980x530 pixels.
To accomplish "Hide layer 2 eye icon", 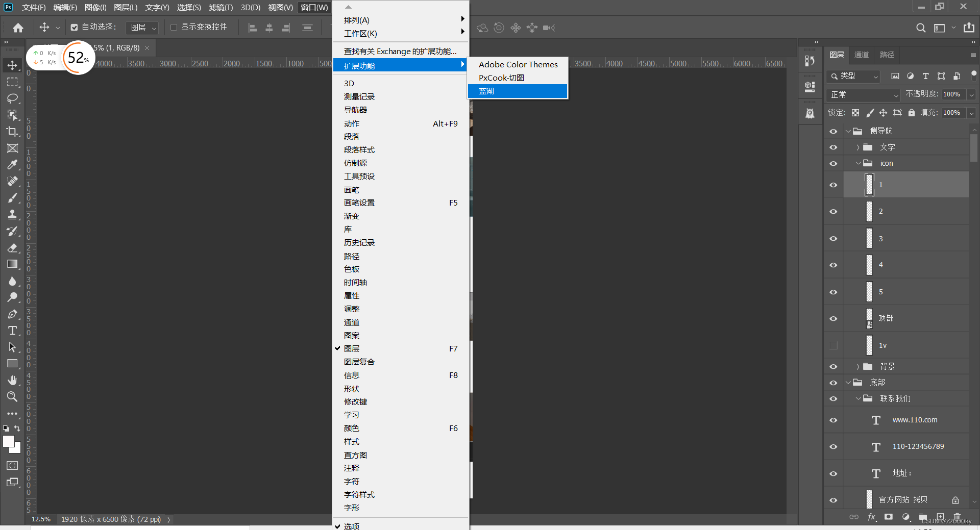I will (x=834, y=211).
